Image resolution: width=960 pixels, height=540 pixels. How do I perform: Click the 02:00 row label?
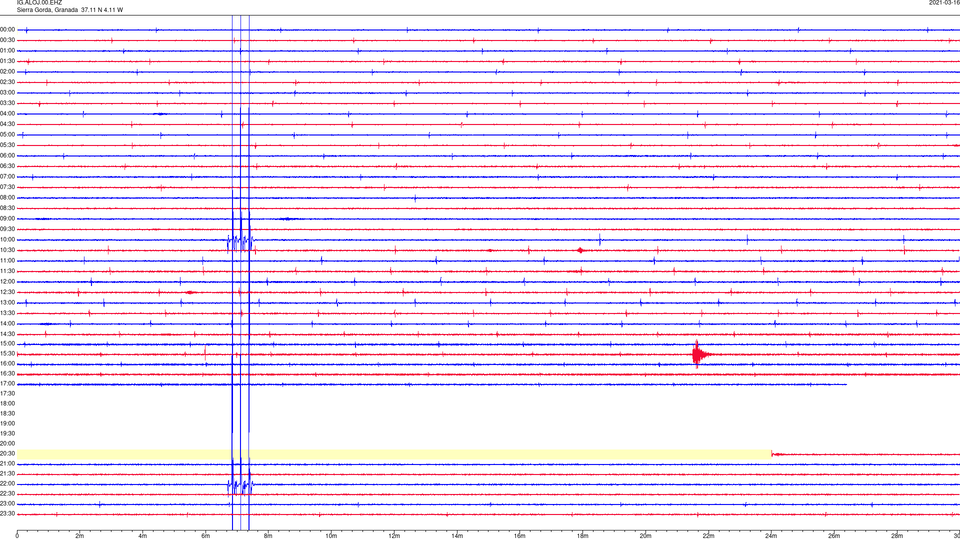[7, 72]
